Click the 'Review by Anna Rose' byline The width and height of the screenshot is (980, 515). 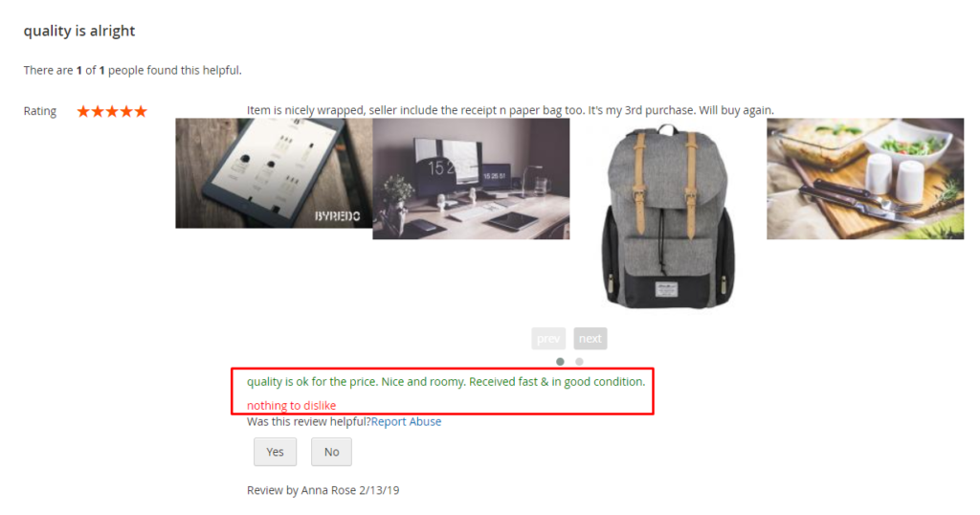(323, 490)
